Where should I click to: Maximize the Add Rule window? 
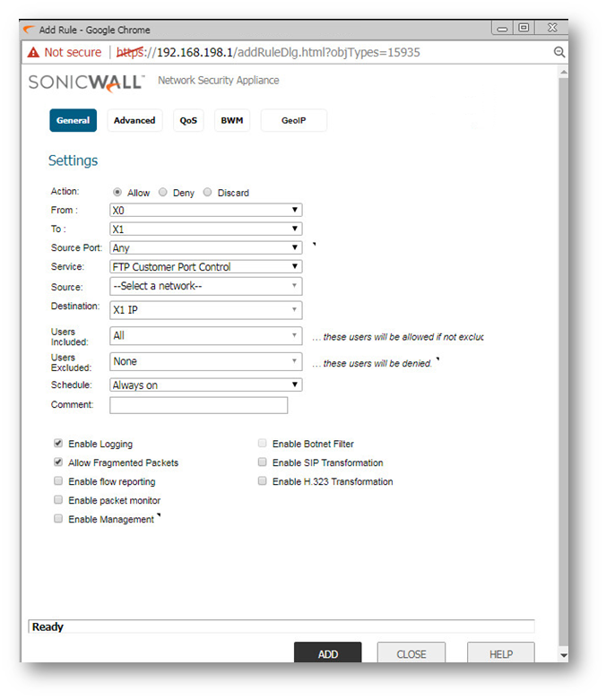(x=524, y=28)
